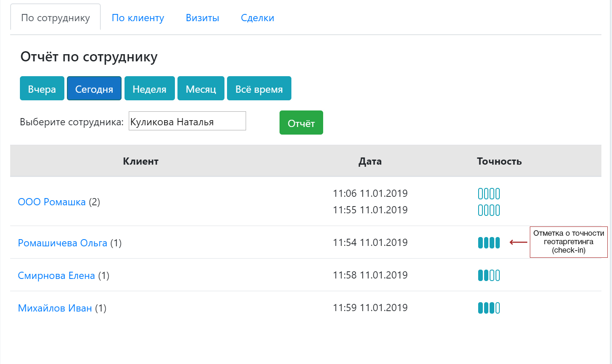Click accuracy bars in Михайлов Иван row
612x364 pixels.
tap(489, 308)
